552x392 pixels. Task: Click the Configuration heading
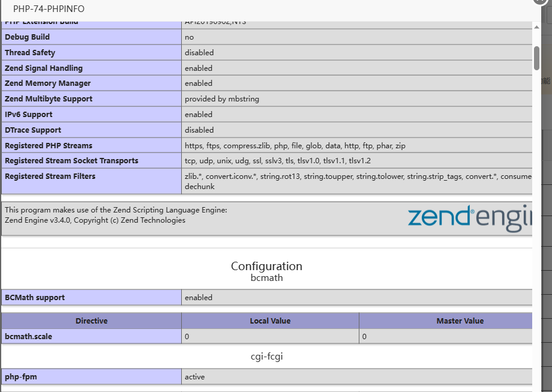(x=266, y=266)
